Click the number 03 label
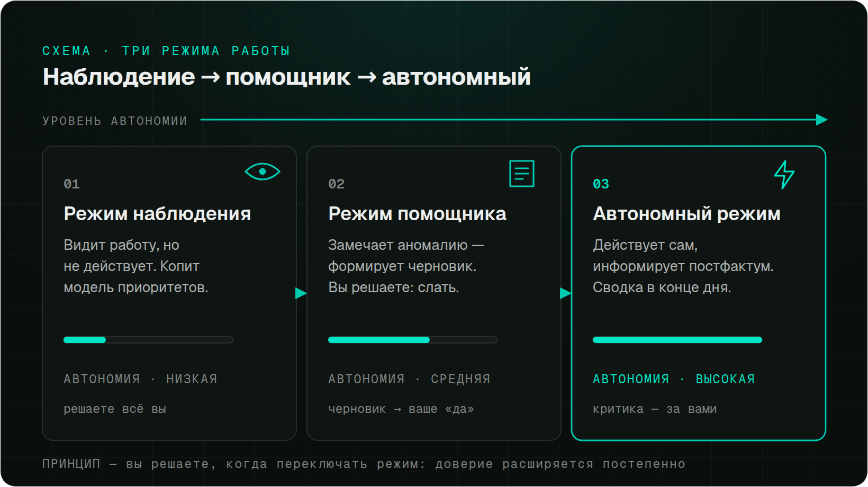868x487 pixels. point(601,184)
